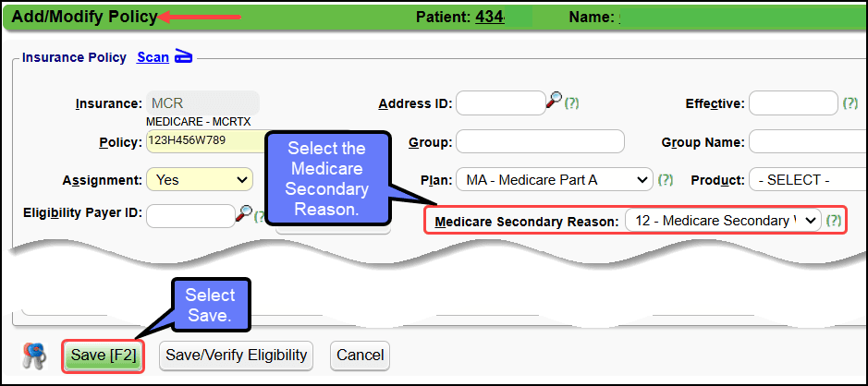The image size is (868, 386).
Task: Expand the Product dropdown
Action: [806, 179]
